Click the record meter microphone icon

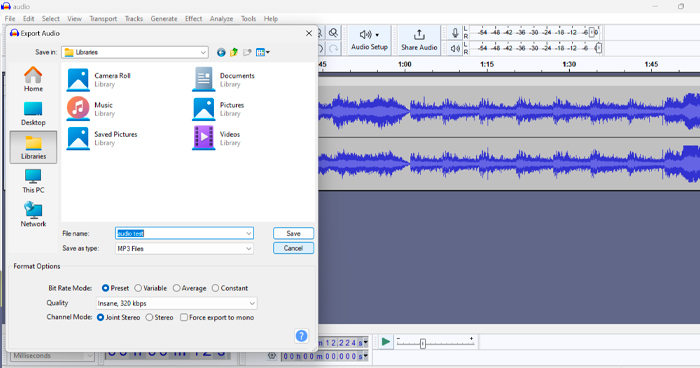(455, 33)
